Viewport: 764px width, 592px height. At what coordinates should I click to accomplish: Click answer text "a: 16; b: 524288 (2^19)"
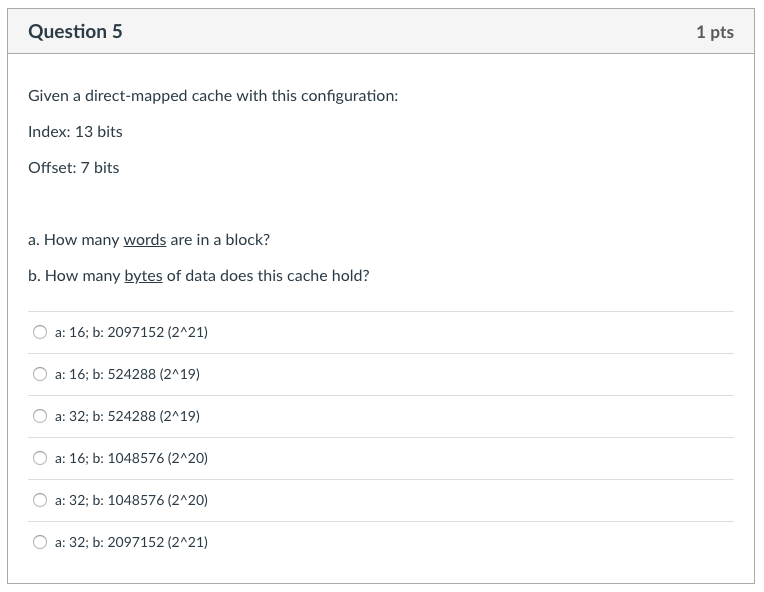pos(127,374)
